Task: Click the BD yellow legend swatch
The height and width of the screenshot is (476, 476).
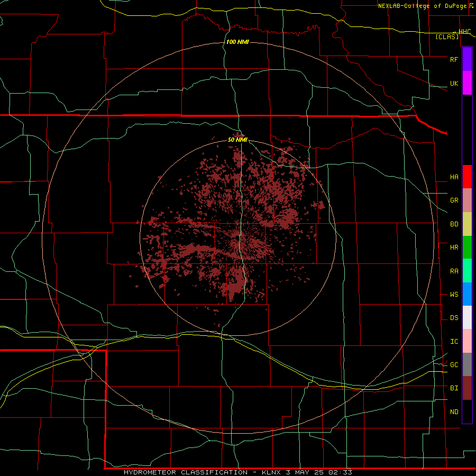Action: (467, 224)
